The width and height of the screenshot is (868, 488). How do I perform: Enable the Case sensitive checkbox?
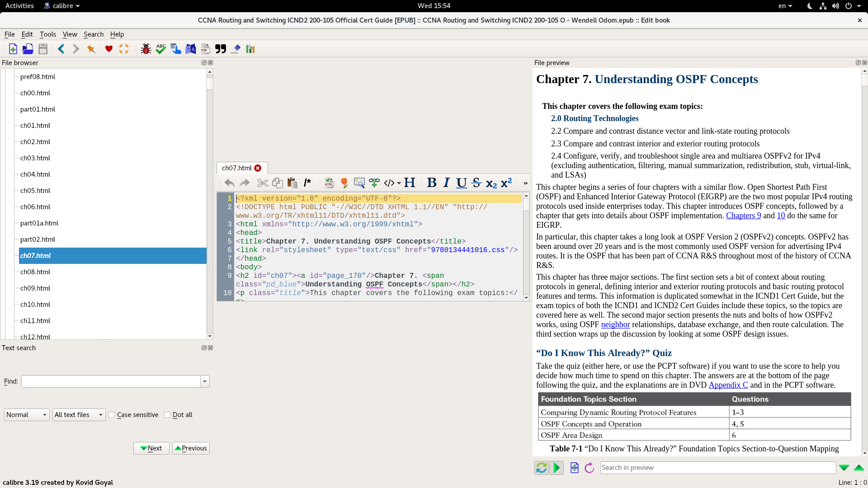pyautogui.click(x=112, y=415)
